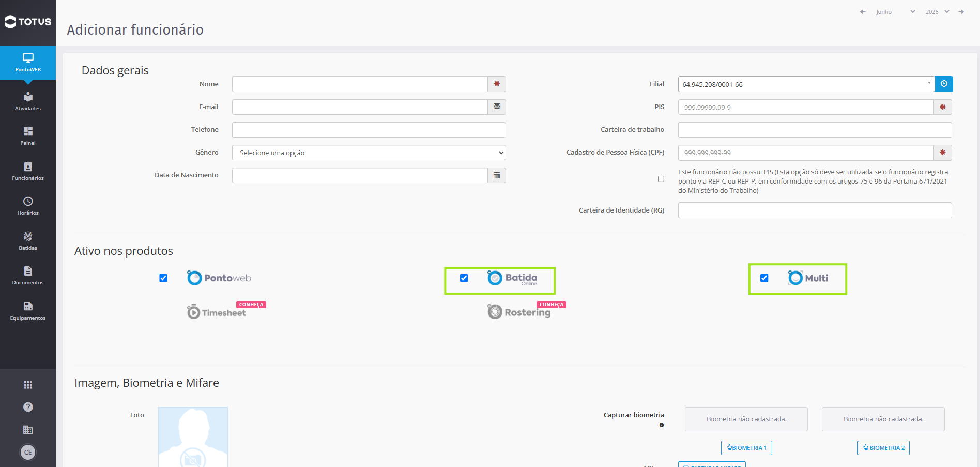Click the envelope icon beside E-mail
This screenshot has width=980, height=467.
tap(497, 107)
